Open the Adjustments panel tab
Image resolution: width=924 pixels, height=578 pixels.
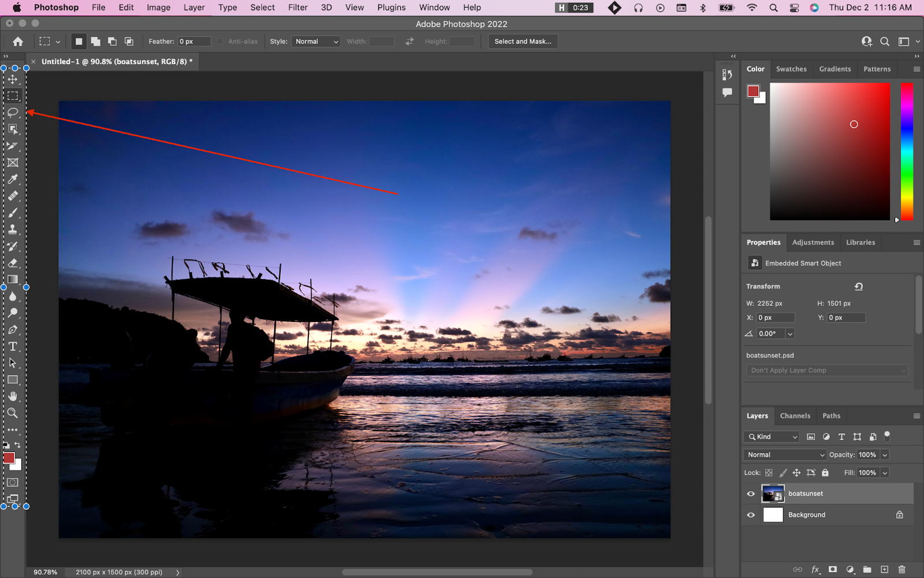tap(813, 242)
